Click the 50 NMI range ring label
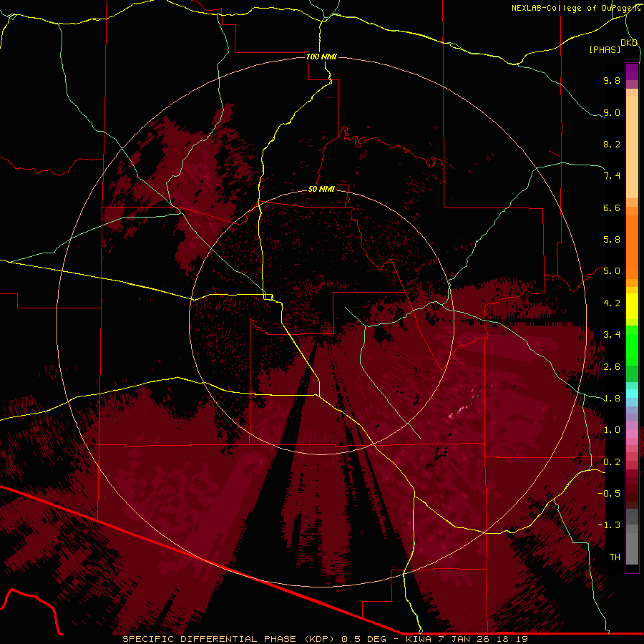The width and height of the screenshot is (644, 644). [321, 189]
